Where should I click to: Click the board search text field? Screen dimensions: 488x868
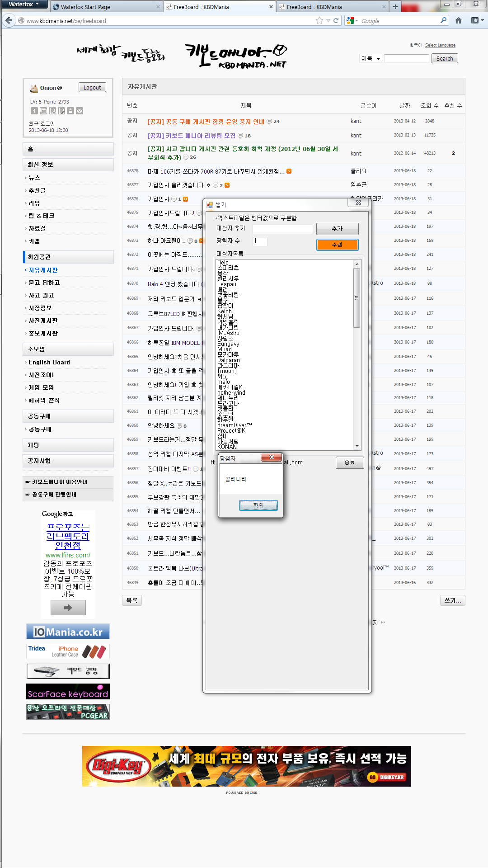(x=407, y=59)
